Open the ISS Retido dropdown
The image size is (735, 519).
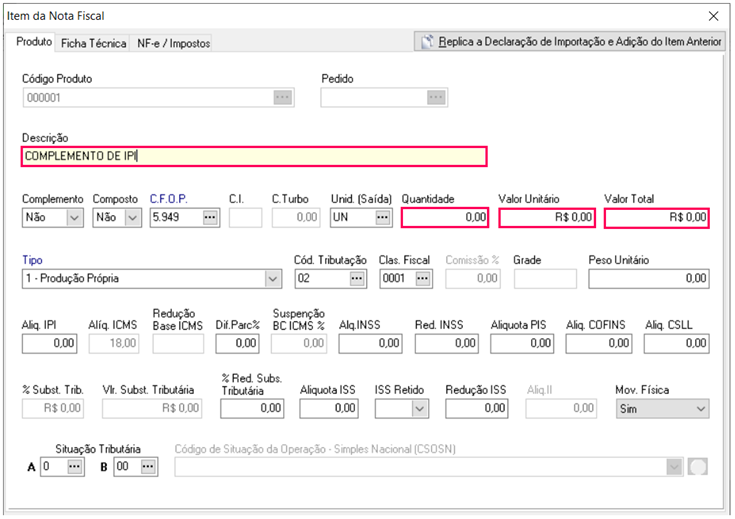coord(417,409)
